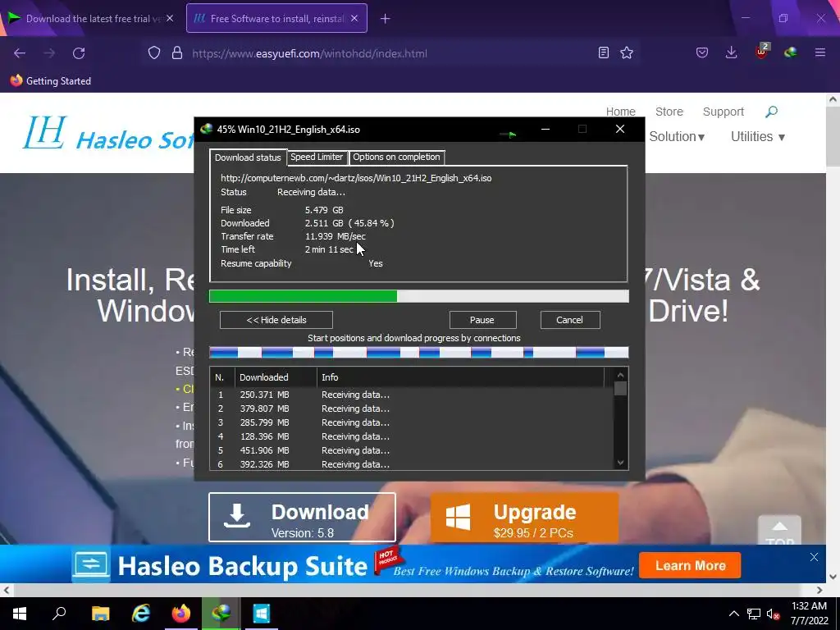840x630 pixels.
Task: Reload the current page
Action: tap(79, 53)
